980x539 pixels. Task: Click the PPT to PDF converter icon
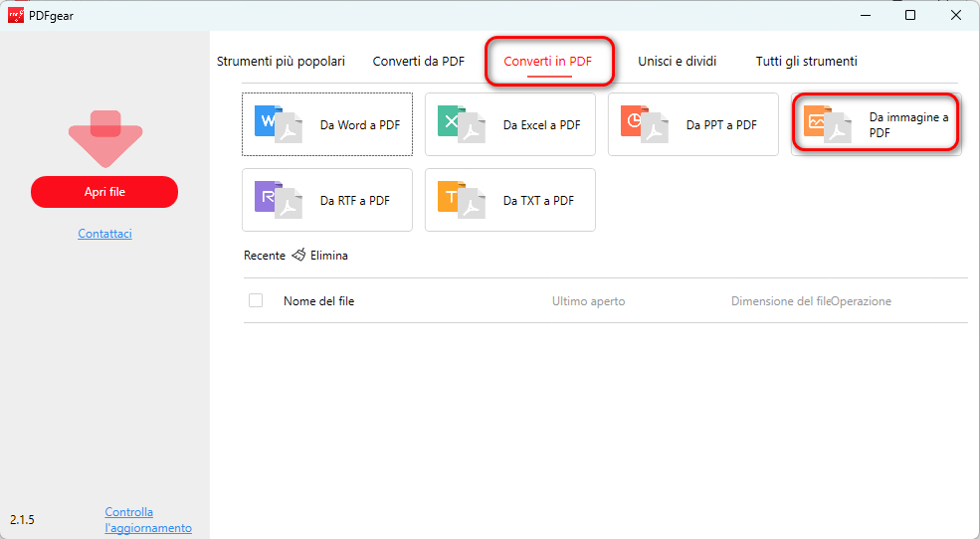coord(645,124)
